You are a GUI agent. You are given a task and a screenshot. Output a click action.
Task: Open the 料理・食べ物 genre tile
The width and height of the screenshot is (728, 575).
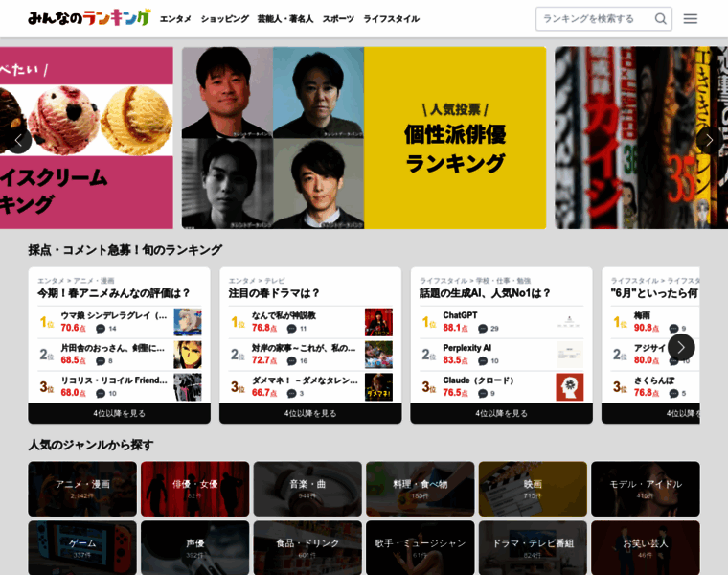[x=421, y=489]
